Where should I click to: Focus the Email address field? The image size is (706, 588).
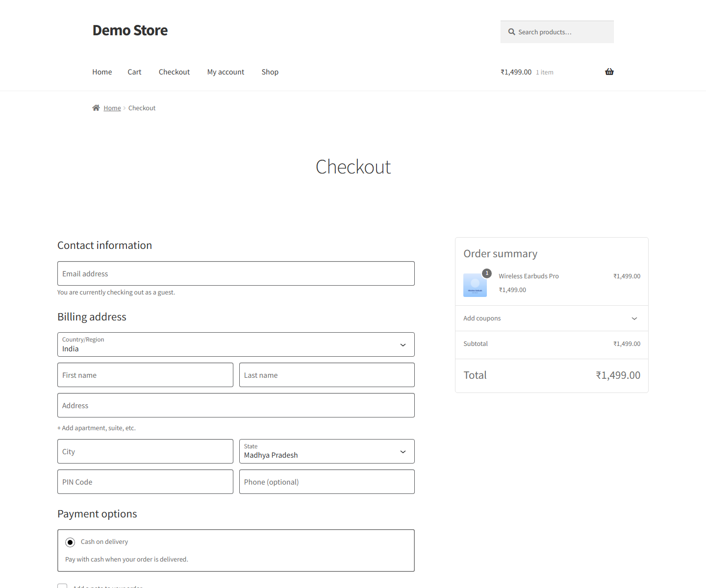click(x=236, y=273)
